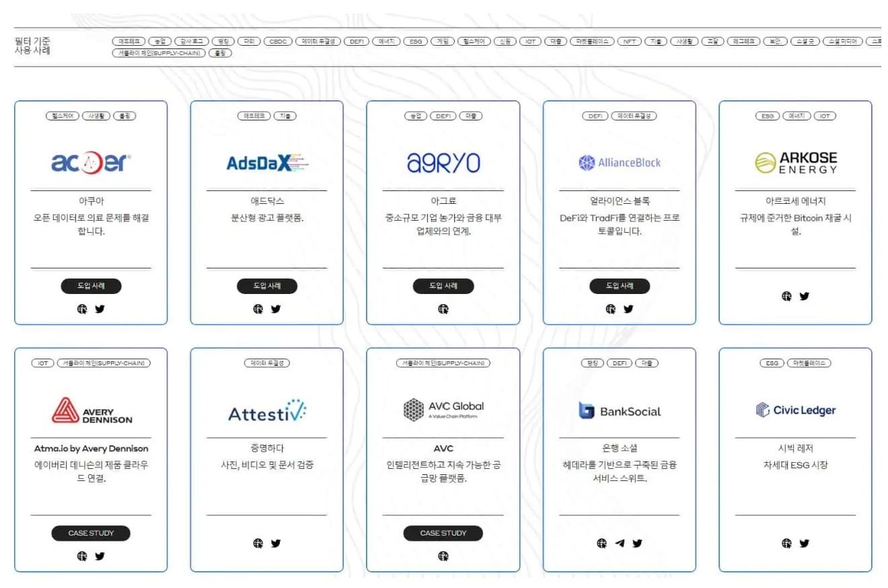Select the IOT tag on the 아르코세 에너지 card
This screenshot has width=888, height=588.
[x=825, y=116]
